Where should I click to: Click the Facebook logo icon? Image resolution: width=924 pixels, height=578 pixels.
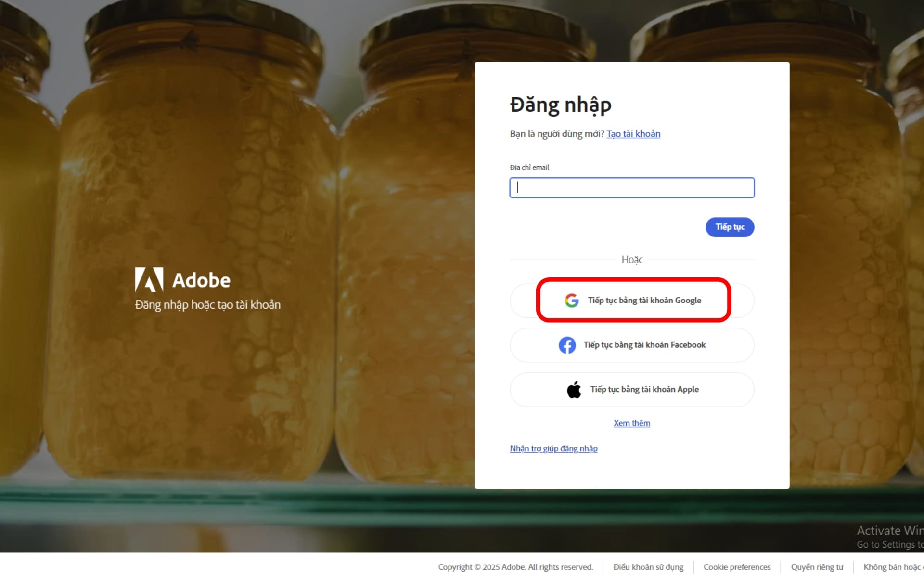[x=567, y=345]
